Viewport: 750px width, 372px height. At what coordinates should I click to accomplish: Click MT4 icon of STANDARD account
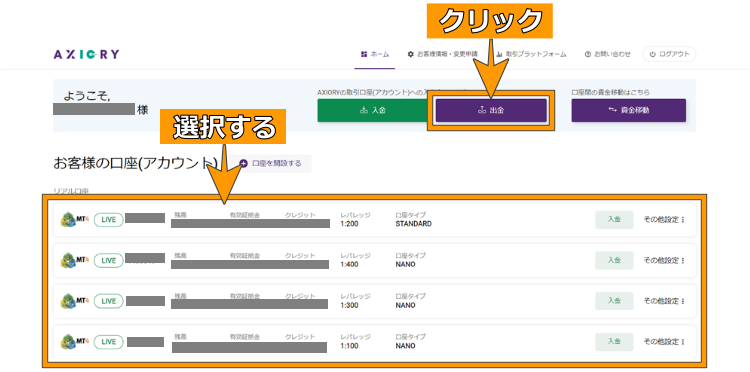coord(75,220)
